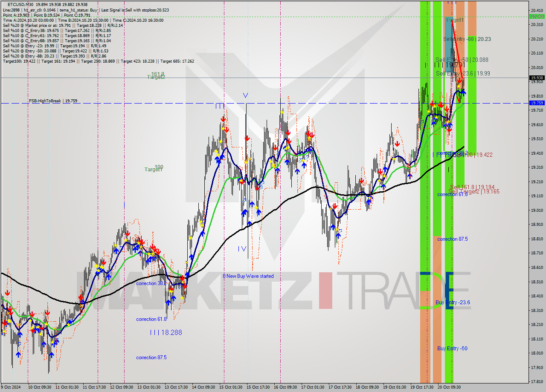546x392 pixels.
Task: Click 'correction 87.5' label below '| | | 18.288'
Action: (x=151, y=357)
